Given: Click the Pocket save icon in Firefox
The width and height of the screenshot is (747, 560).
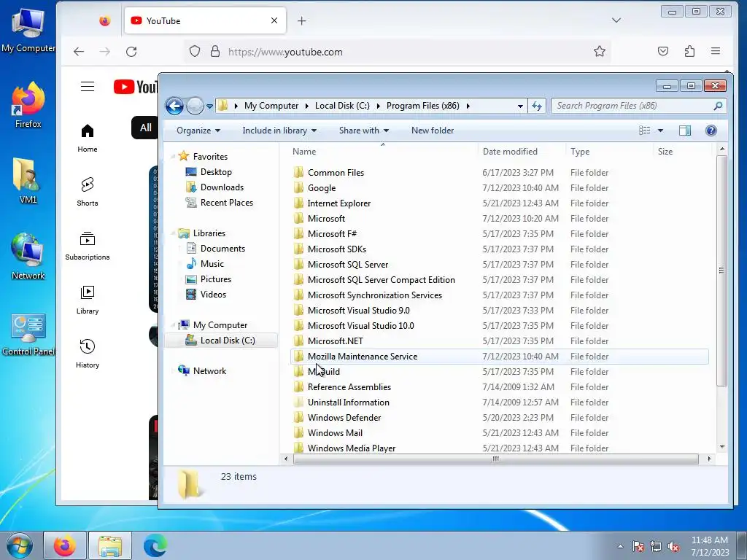Looking at the screenshot, I should pyautogui.click(x=662, y=51).
